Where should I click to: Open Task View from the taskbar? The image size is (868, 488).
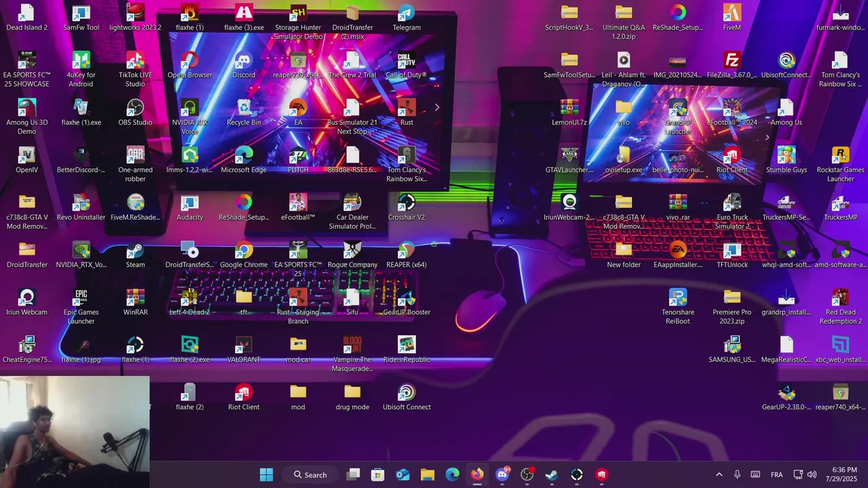pyautogui.click(x=353, y=474)
